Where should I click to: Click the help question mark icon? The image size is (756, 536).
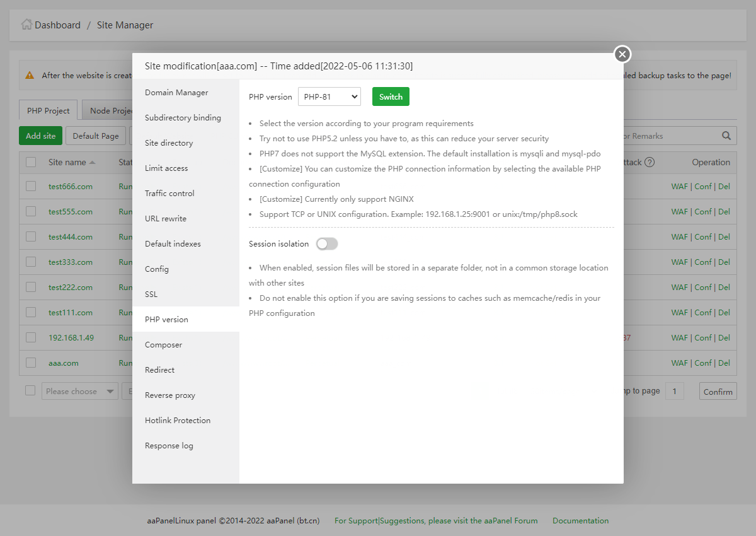pos(650,162)
